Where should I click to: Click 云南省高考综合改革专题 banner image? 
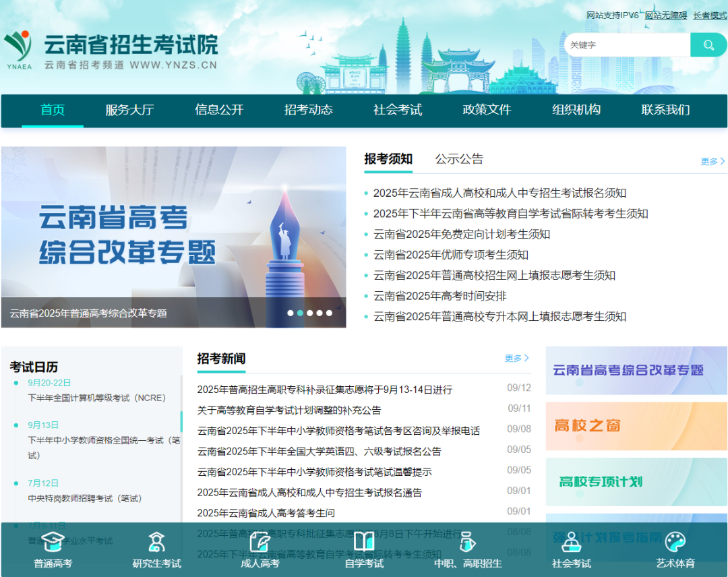(174, 237)
